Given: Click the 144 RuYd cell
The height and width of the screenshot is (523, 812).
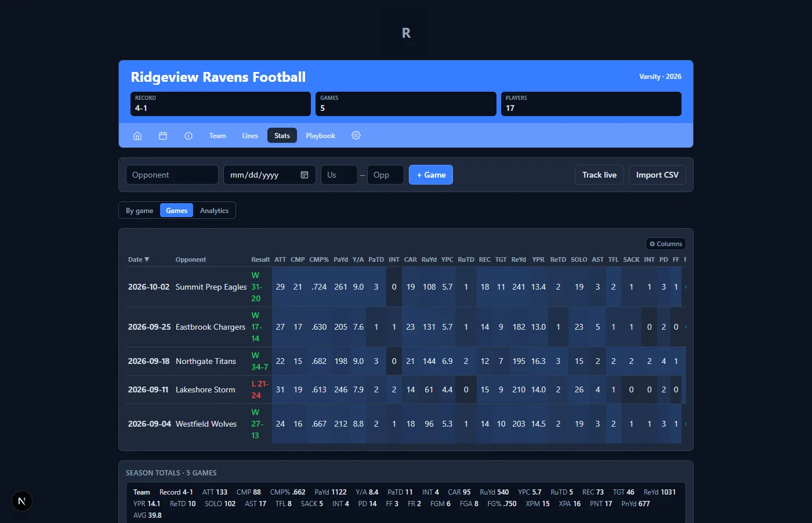Looking at the screenshot, I should click(x=429, y=361).
